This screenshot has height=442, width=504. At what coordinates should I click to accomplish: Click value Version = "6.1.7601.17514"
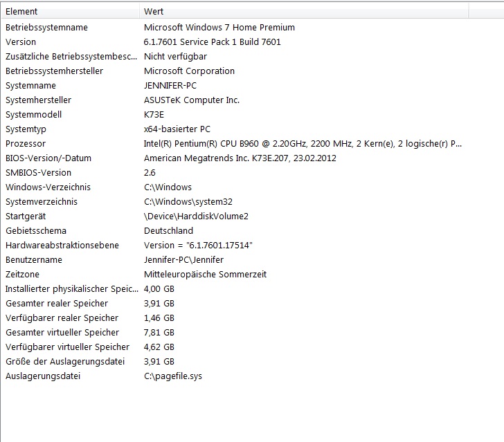[x=198, y=245]
